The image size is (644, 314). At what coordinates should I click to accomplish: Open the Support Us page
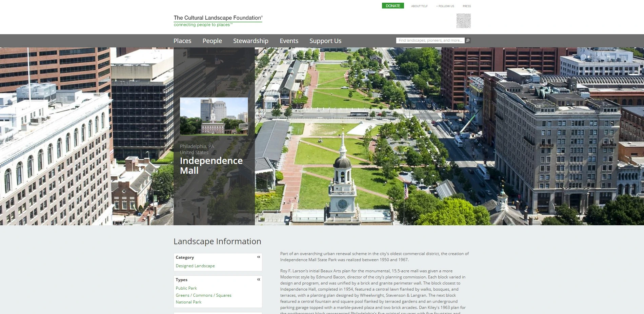click(x=325, y=41)
